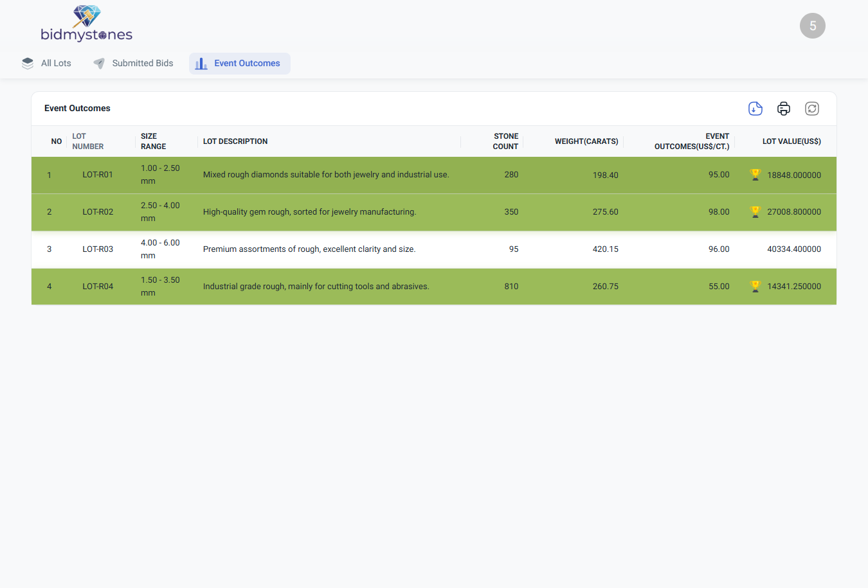Viewport: 868px width, 588px height.
Task: Click the lot value 18848.000000
Action: [x=794, y=175]
